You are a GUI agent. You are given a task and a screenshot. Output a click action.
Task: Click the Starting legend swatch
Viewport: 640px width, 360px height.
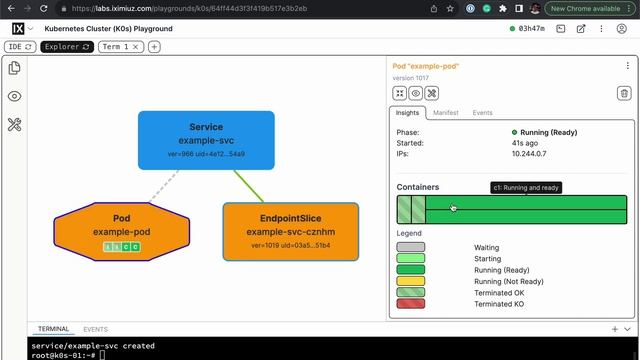coord(411,258)
